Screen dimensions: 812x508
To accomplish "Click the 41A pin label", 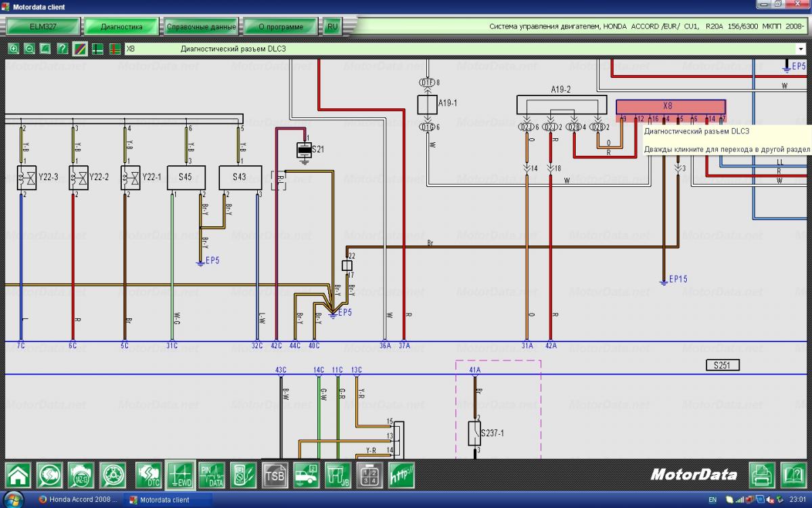I will coord(475,370).
